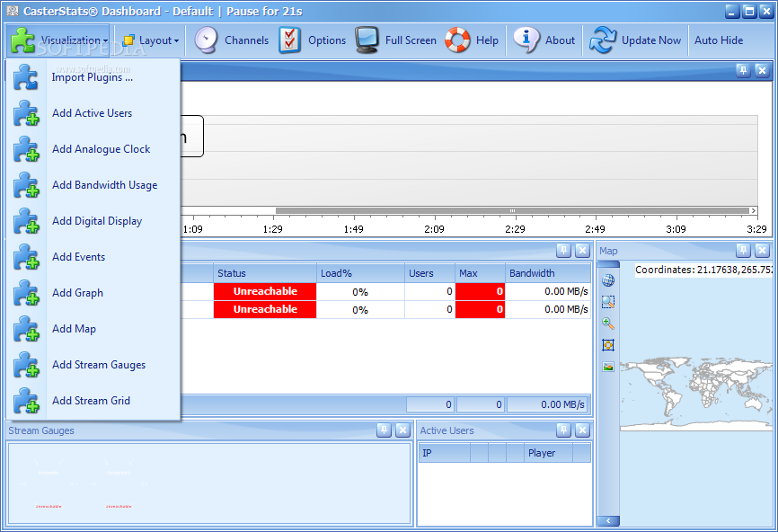Select Add Analogue Clock menu entry
The image size is (778, 532).
pyautogui.click(x=93, y=149)
